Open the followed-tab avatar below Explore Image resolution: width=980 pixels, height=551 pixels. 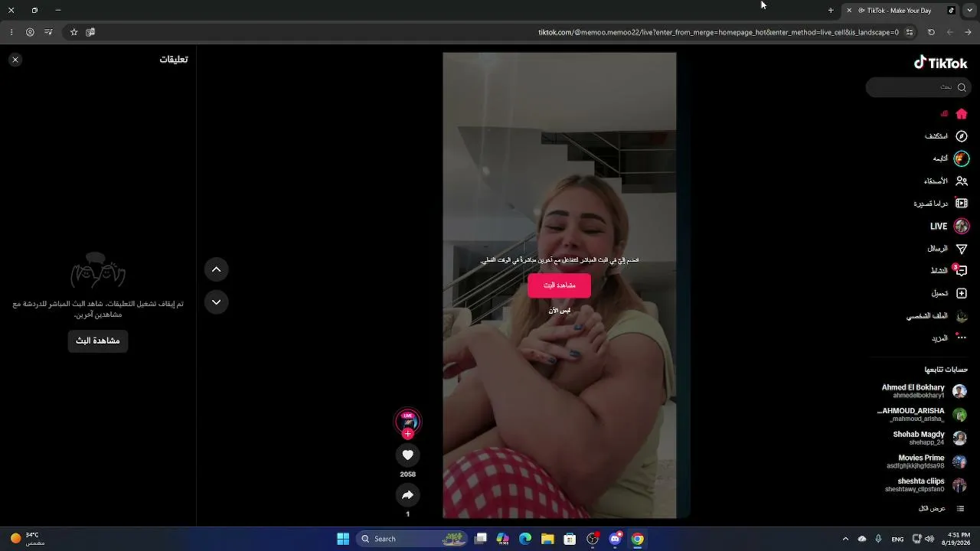pyautogui.click(x=962, y=158)
